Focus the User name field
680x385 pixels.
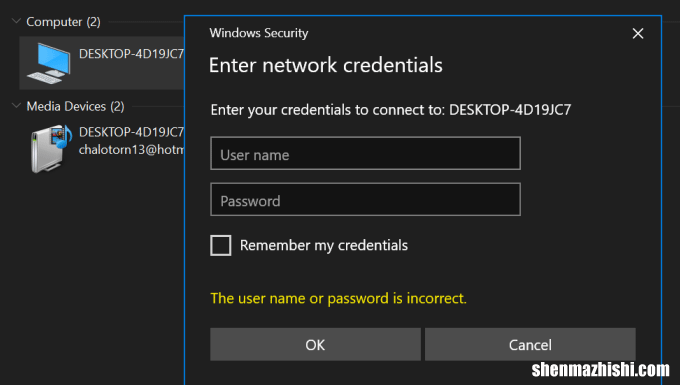coord(365,153)
